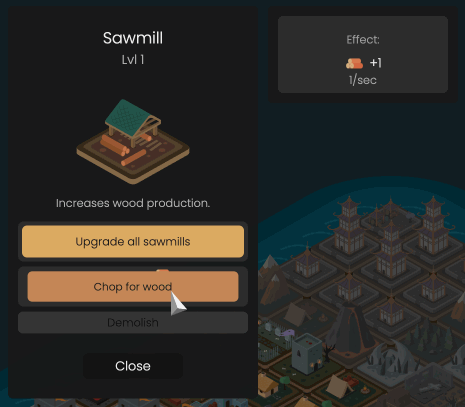Select the ruined stone foundation tile

click(x=427, y=383)
